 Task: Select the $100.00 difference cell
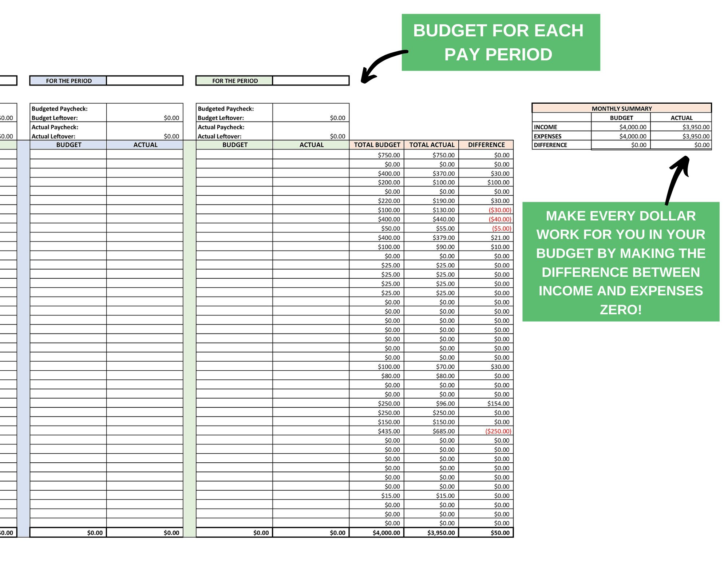tap(486, 182)
